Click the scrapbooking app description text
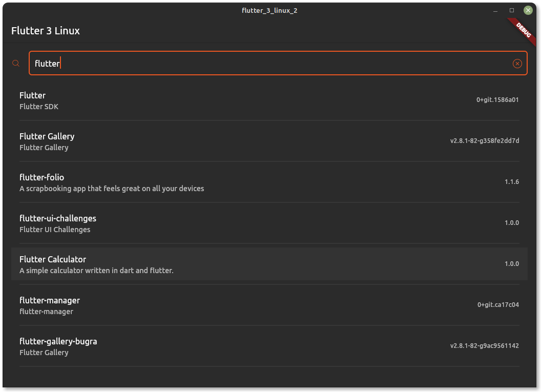This screenshot has width=541, height=392. tap(112, 189)
